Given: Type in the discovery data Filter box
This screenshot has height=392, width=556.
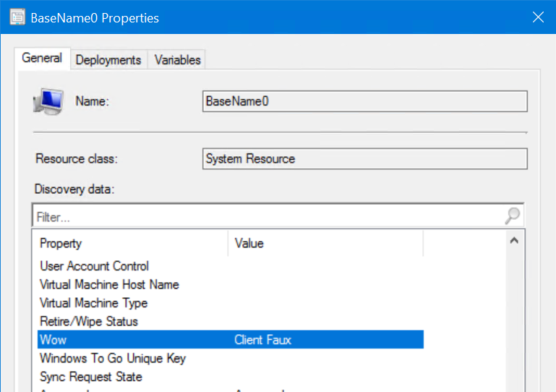Looking at the screenshot, I should point(268,216).
